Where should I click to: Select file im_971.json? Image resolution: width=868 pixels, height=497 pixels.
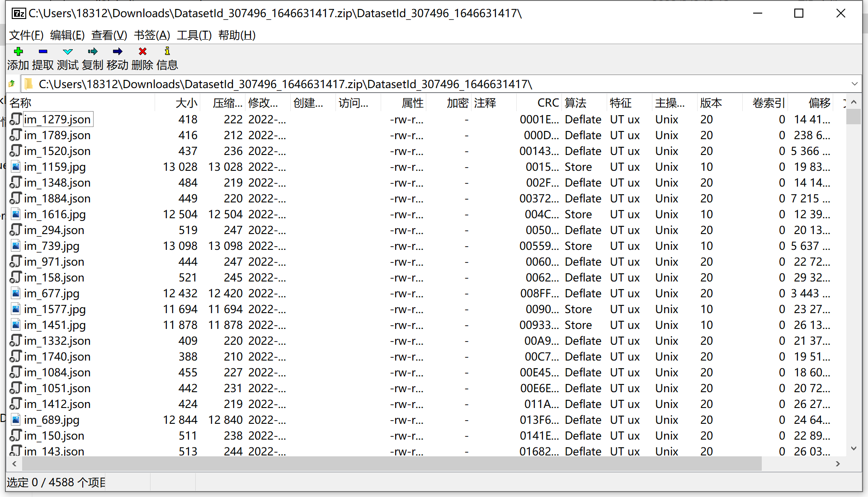54,262
